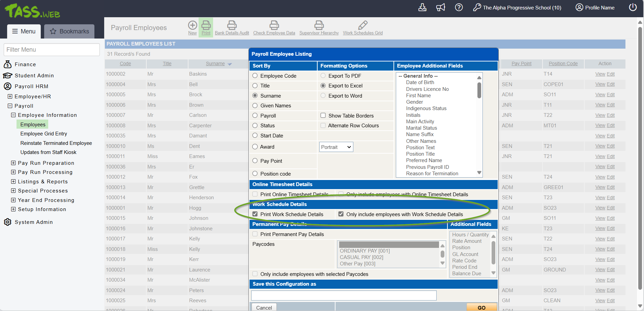Click the help question mark icon
This screenshot has width=644, height=311.
click(459, 7)
